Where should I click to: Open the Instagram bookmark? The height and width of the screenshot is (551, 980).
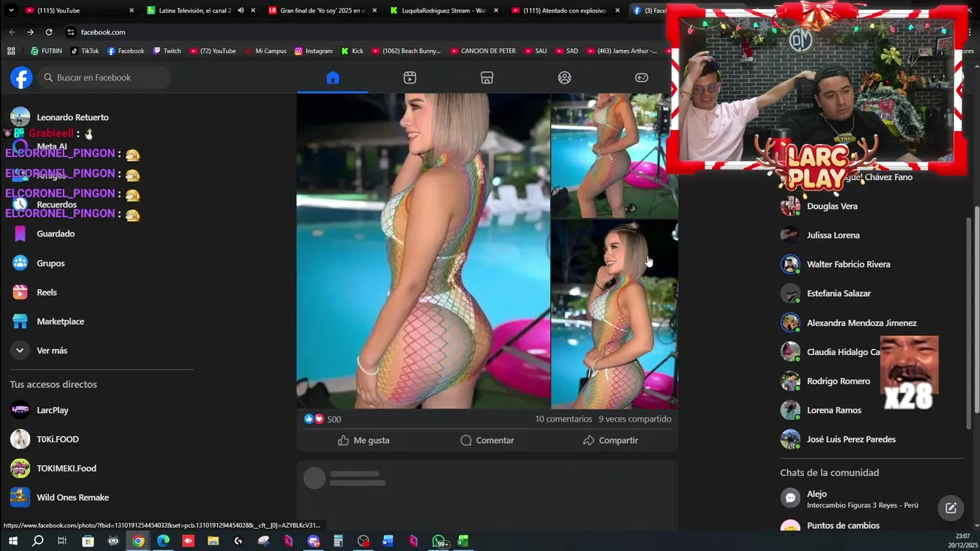(313, 51)
